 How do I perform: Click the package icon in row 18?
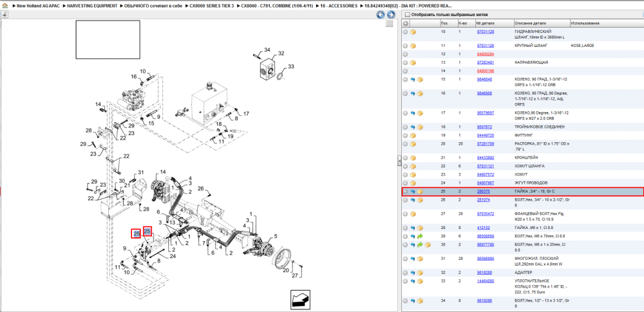(x=420, y=127)
